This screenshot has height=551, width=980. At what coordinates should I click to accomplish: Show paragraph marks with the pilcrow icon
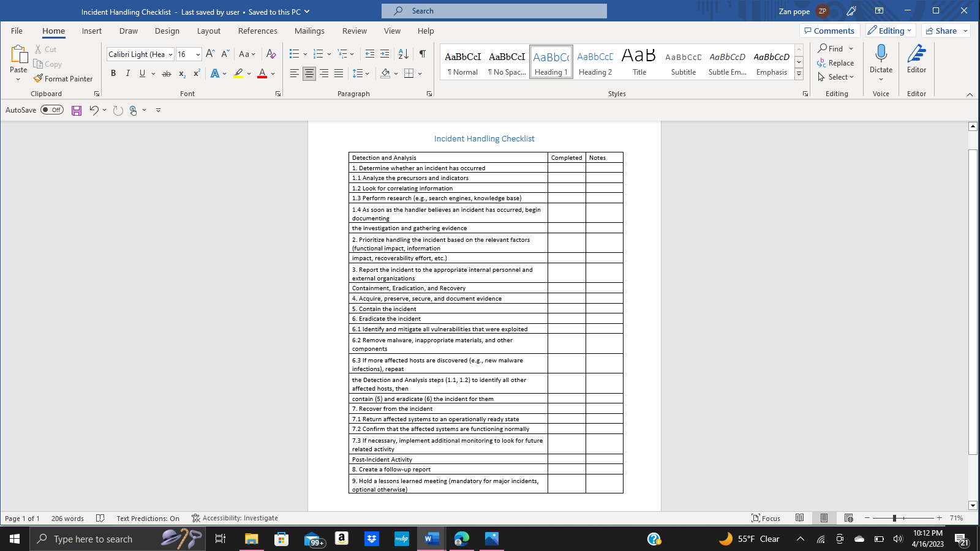pos(421,54)
